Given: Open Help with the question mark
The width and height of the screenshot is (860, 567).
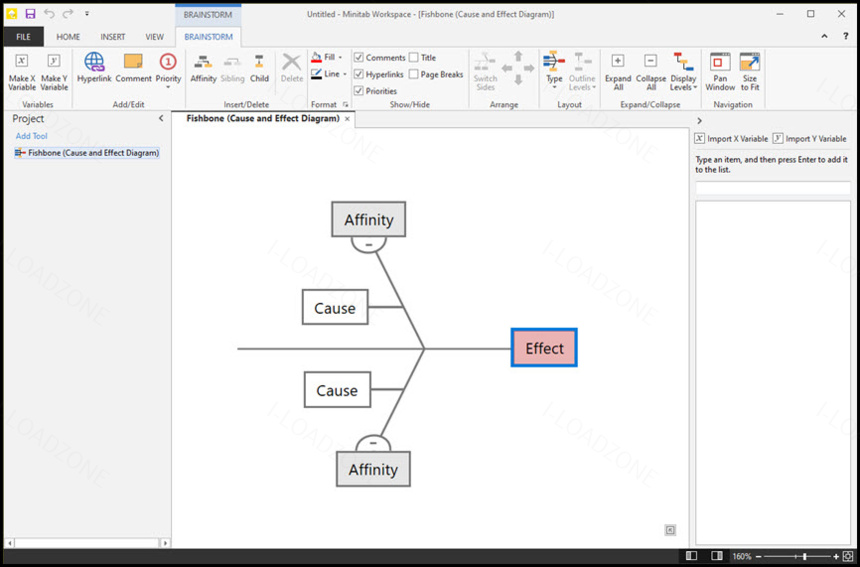Looking at the screenshot, I should [845, 36].
